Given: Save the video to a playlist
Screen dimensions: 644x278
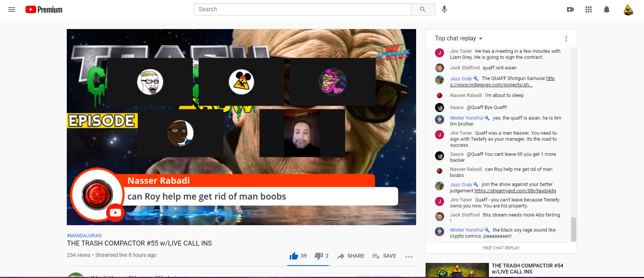Looking at the screenshot, I should coord(384,256).
